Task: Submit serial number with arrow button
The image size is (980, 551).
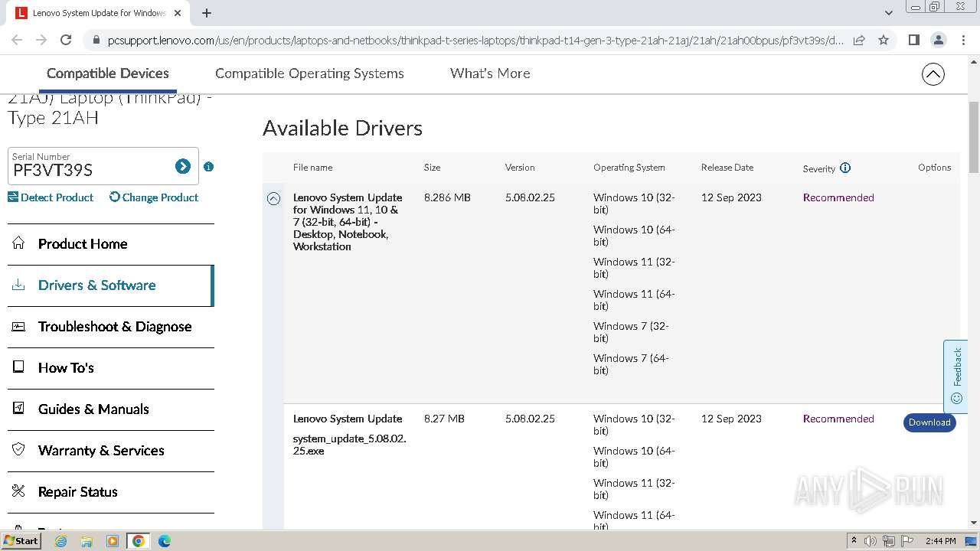Action: coord(182,166)
